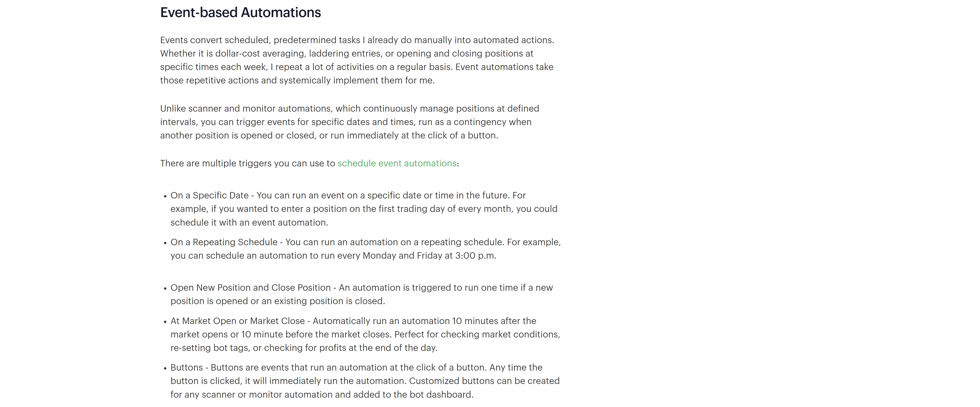Click the bullet dot before 'On a Specific Date'
Image resolution: width=980 pixels, height=407 pixels.
(x=165, y=196)
